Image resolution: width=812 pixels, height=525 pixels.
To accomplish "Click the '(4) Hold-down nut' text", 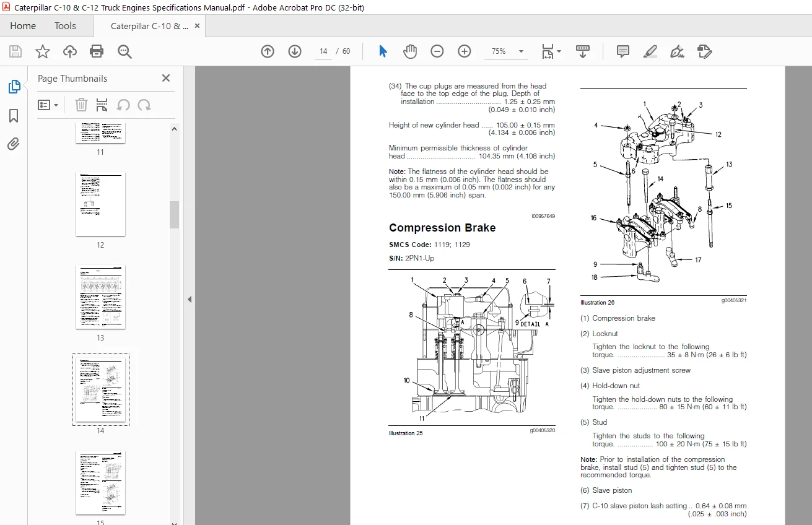I will coord(611,386).
